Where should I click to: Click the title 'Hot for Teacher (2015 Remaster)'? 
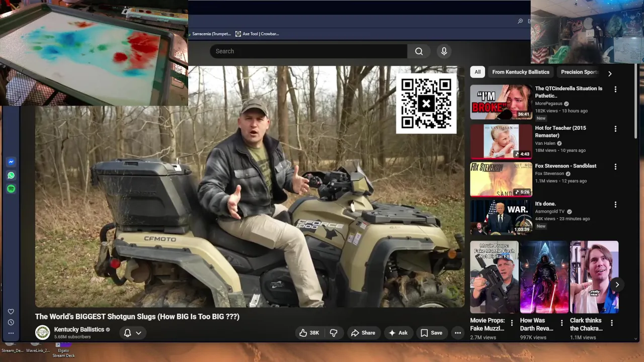tap(560, 132)
